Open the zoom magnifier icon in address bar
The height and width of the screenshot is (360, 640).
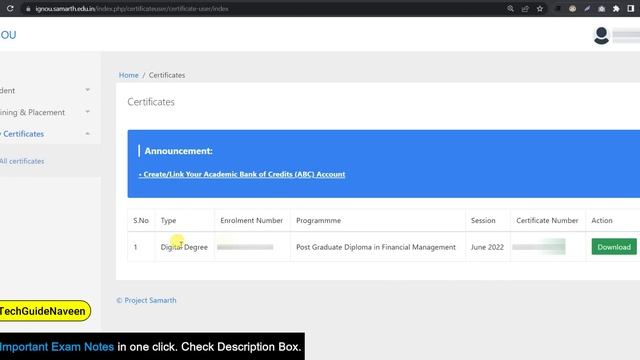tap(510, 9)
